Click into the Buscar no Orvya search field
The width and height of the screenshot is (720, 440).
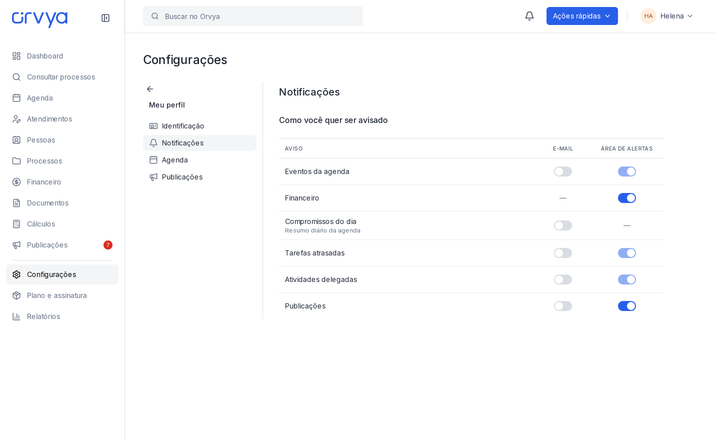click(x=253, y=16)
